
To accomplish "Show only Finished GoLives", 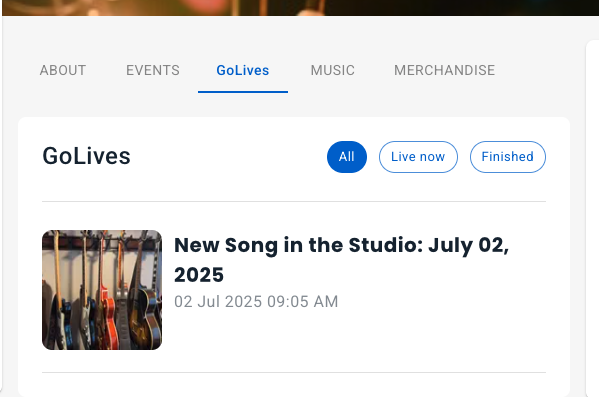I will point(508,157).
